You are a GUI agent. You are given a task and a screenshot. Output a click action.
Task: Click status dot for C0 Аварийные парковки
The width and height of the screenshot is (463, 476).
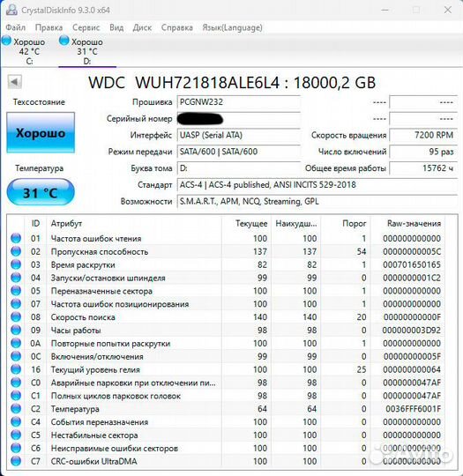click(16, 383)
